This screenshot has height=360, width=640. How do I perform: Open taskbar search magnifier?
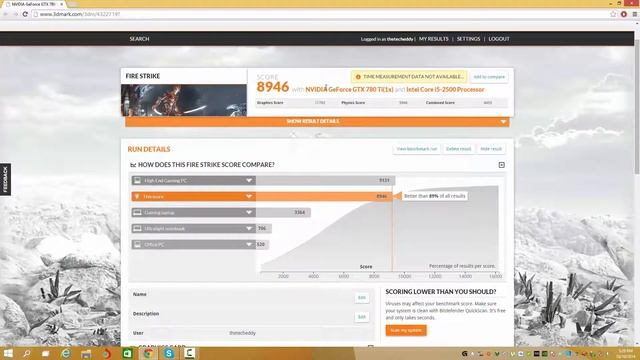[27, 353]
